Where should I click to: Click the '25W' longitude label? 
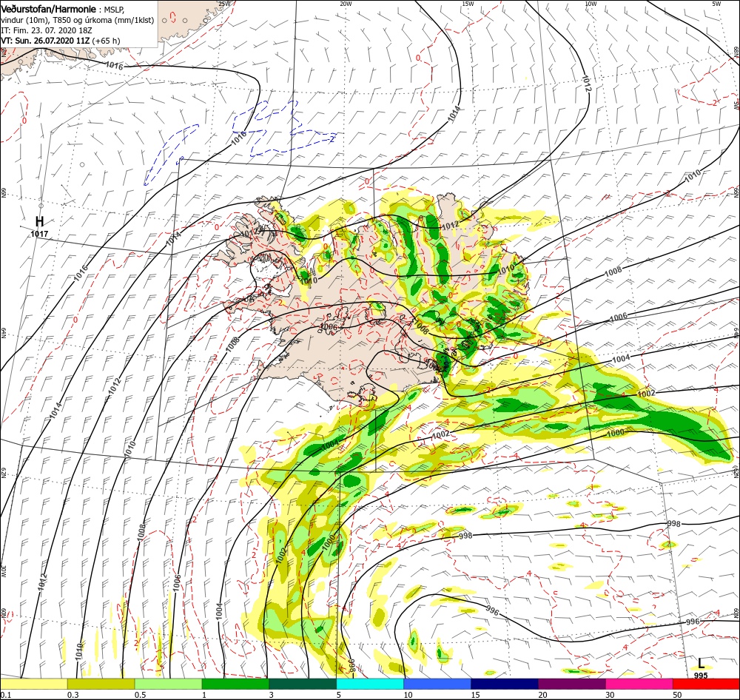[225, 4]
